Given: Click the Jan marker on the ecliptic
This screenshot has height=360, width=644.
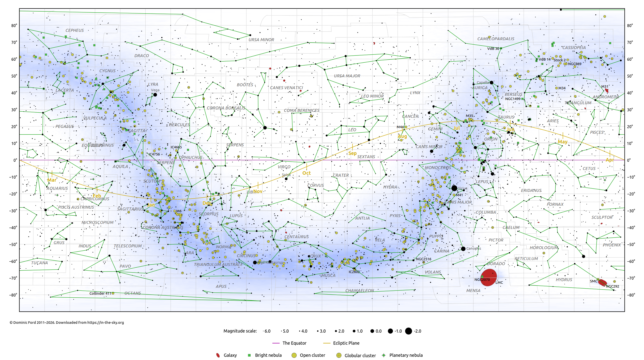Looking at the screenshot, I should 151,205.
